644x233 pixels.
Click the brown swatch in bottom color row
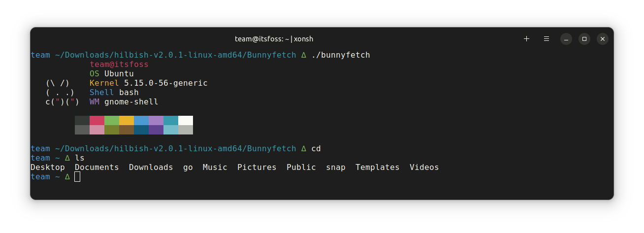click(x=127, y=130)
